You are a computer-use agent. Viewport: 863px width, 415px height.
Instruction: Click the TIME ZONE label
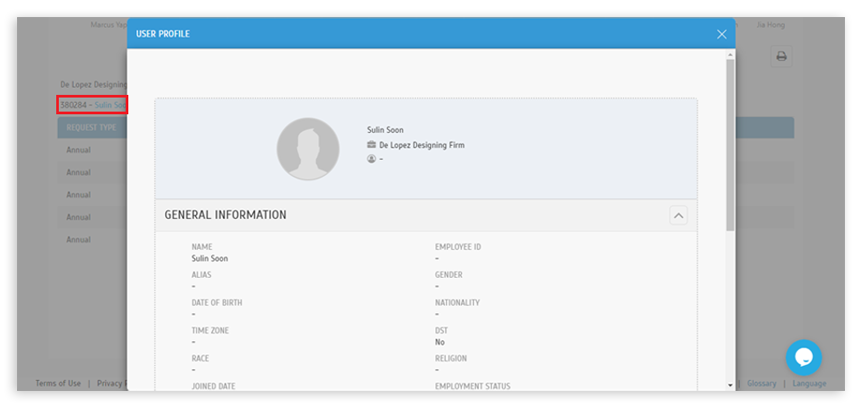(210, 331)
